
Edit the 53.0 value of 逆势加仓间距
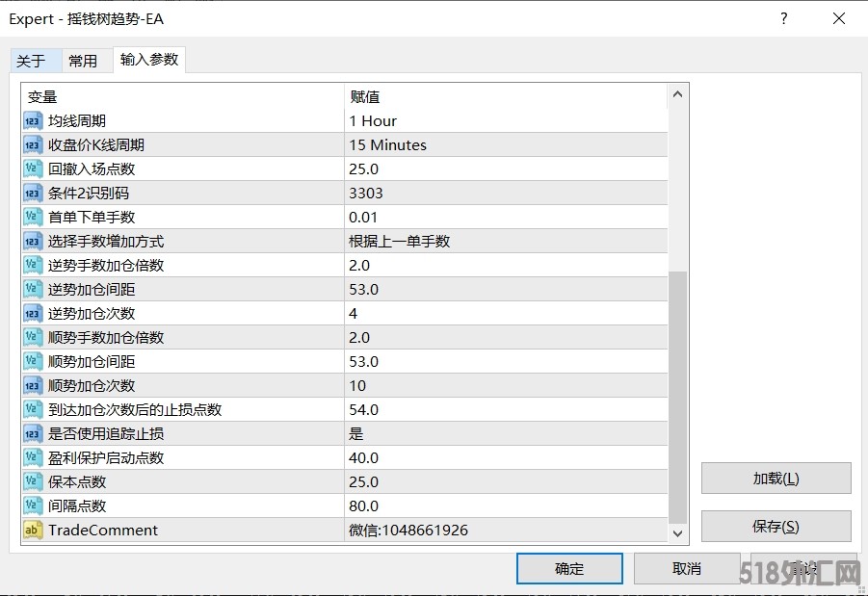[x=506, y=290]
